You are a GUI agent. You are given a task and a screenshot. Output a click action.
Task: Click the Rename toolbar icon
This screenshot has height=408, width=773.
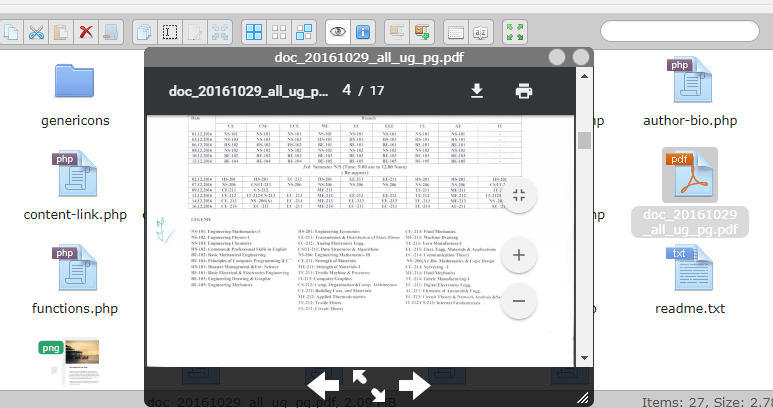(170, 33)
